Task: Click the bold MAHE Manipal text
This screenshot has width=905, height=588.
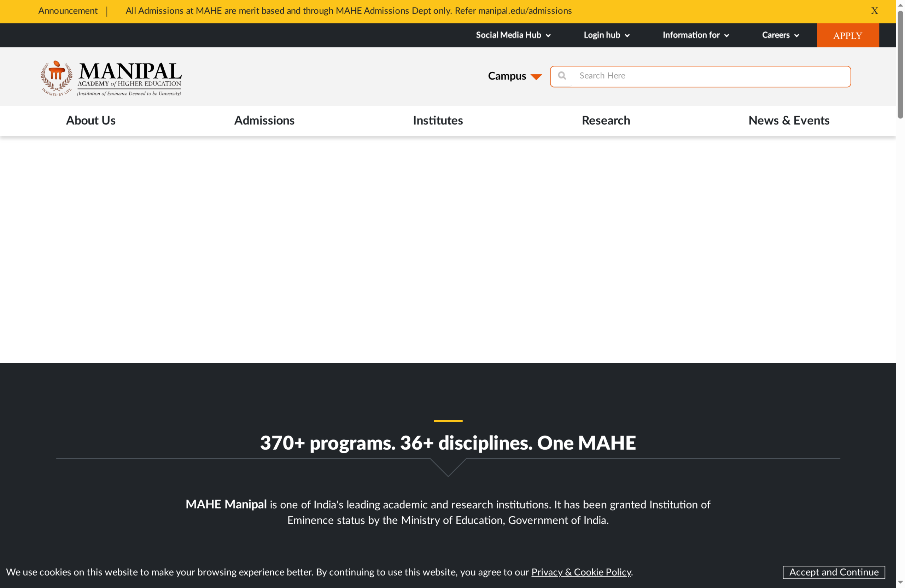Action: point(226,504)
